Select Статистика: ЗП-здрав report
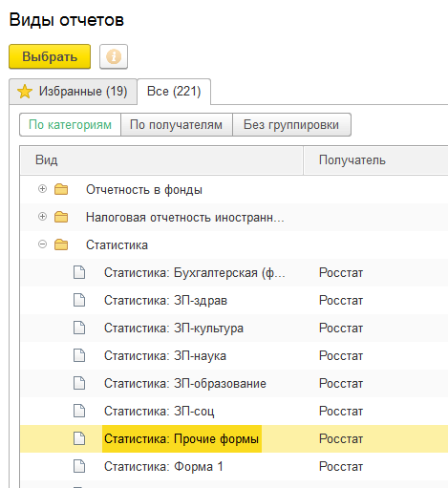448x488 pixels. point(165,301)
